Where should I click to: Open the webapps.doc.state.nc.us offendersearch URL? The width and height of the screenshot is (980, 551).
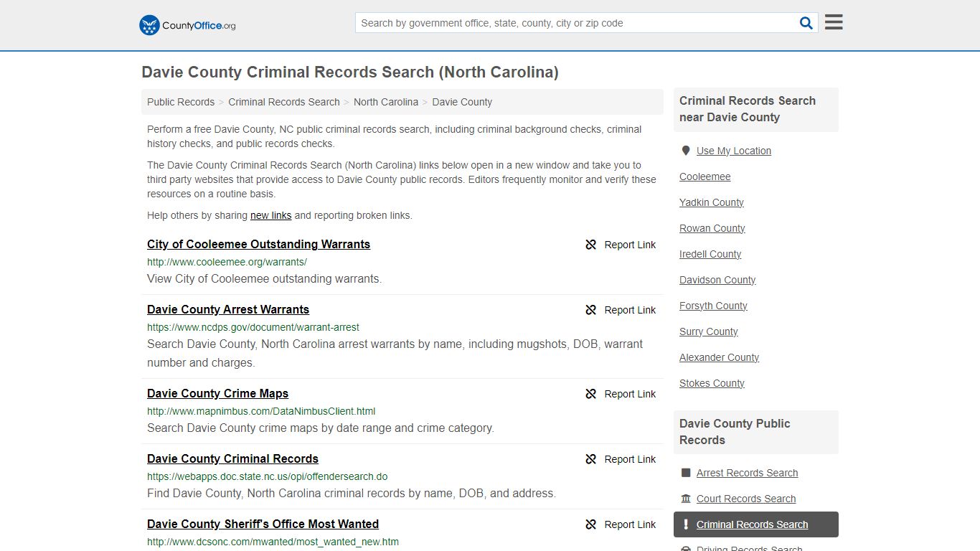coord(268,476)
